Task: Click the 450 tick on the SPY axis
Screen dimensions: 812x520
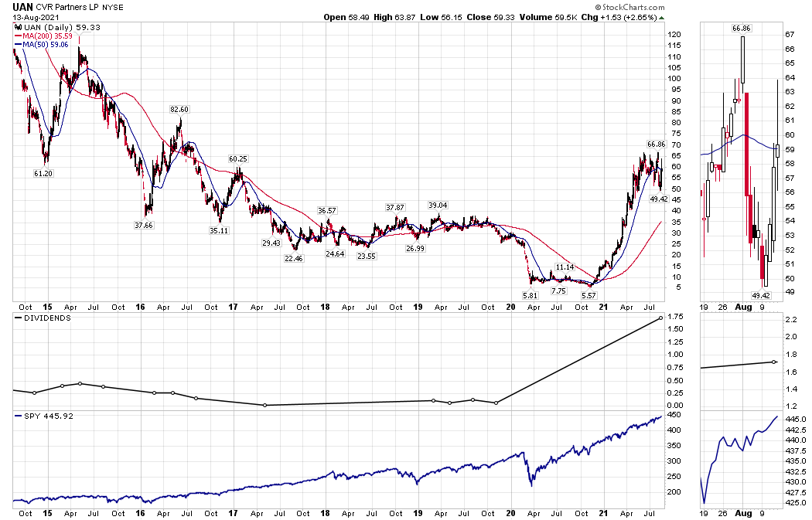Action: 674,415
